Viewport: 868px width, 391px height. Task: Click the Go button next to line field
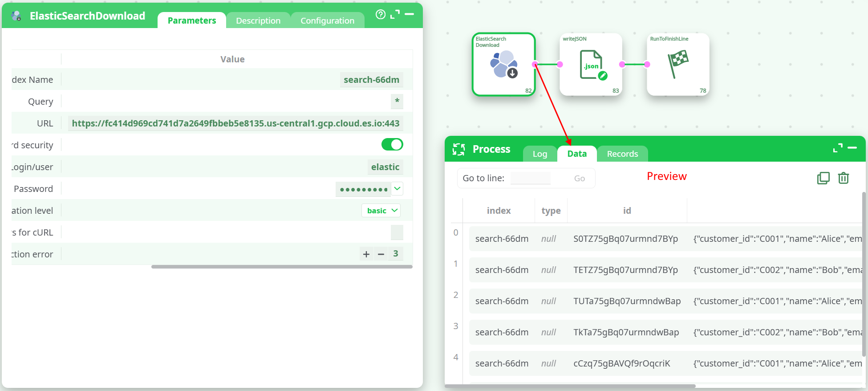580,178
